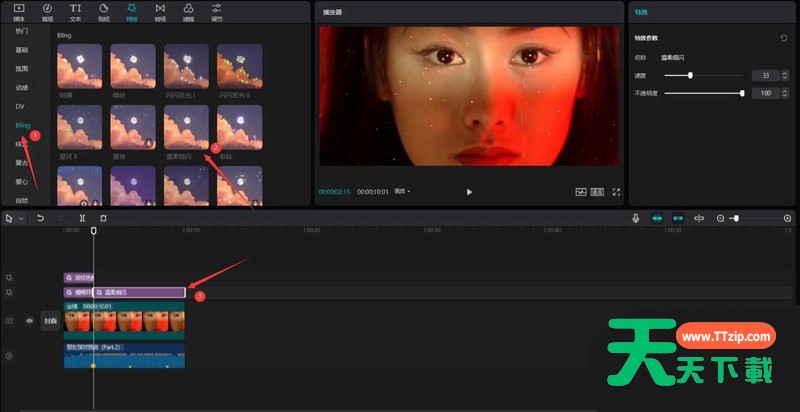This screenshot has height=412, width=800.
Task: Open the 画质 quality dropdown in player
Action: point(402,191)
